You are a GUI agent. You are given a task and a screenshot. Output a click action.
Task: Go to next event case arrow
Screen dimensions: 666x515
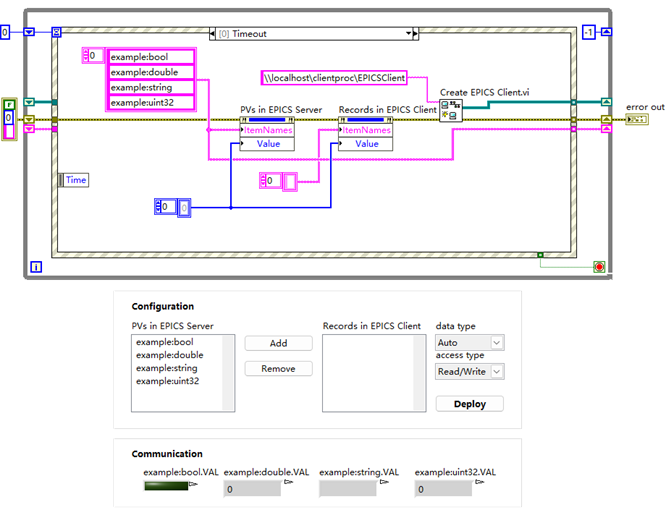(416, 34)
